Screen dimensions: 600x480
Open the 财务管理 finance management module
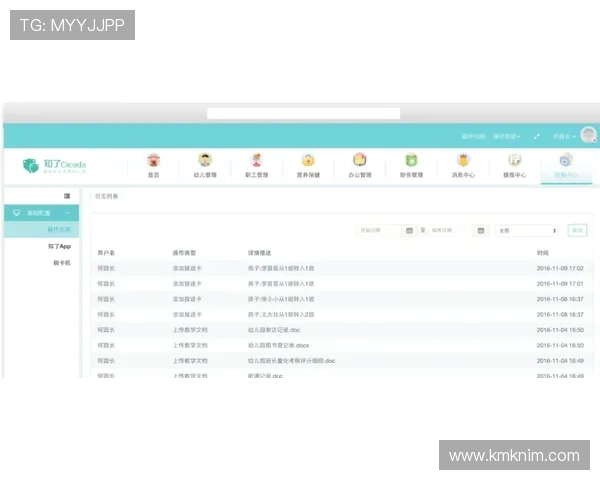click(411, 165)
